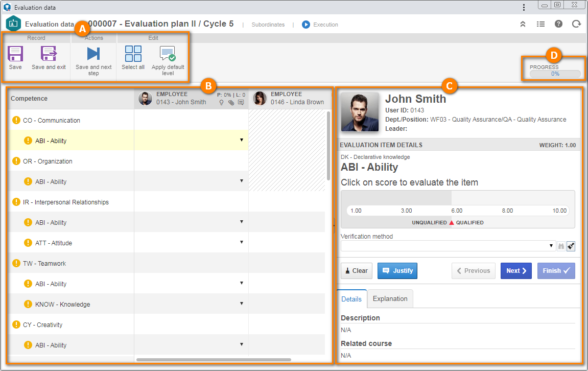Click the splitter collapse arrow between panels
Image resolution: width=588 pixels, height=371 pixels.
[334, 225]
